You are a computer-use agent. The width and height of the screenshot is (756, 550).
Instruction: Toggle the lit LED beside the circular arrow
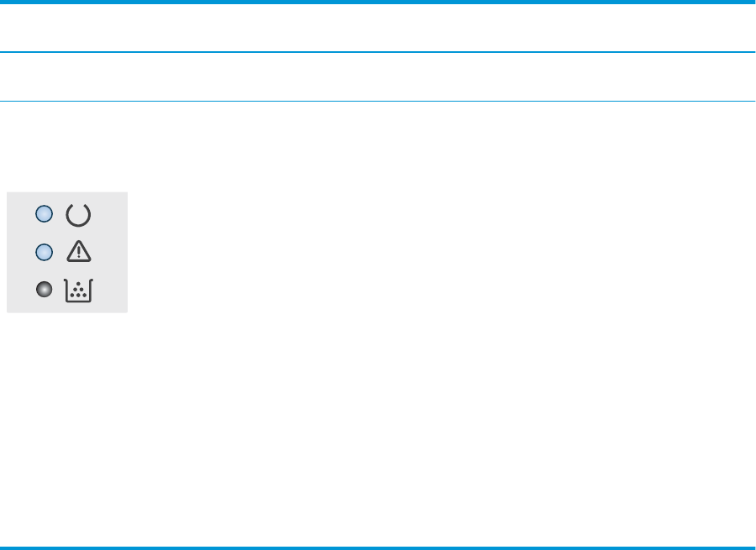point(45,214)
